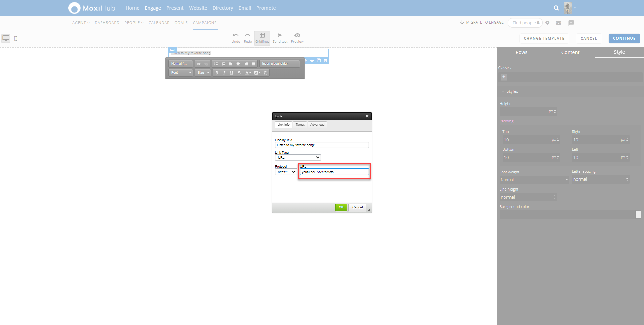The height and width of the screenshot is (325, 644).
Task: Switch to desktop view icon
Action: [6, 38]
